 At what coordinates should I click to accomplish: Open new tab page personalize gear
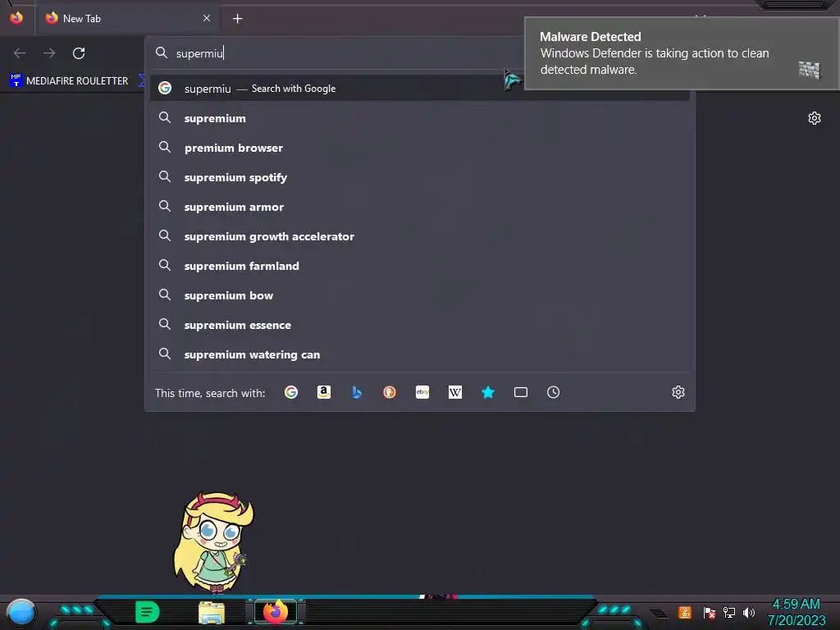pyautogui.click(x=815, y=118)
